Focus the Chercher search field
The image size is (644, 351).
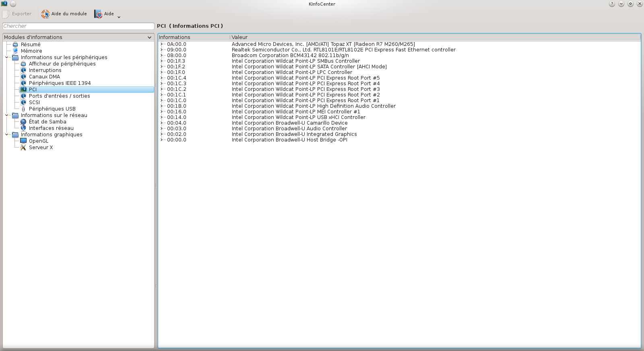[78, 26]
